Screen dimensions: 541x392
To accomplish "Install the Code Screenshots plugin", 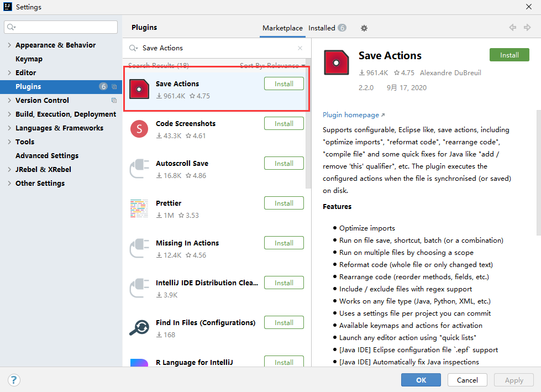I will (x=284, y=123).
